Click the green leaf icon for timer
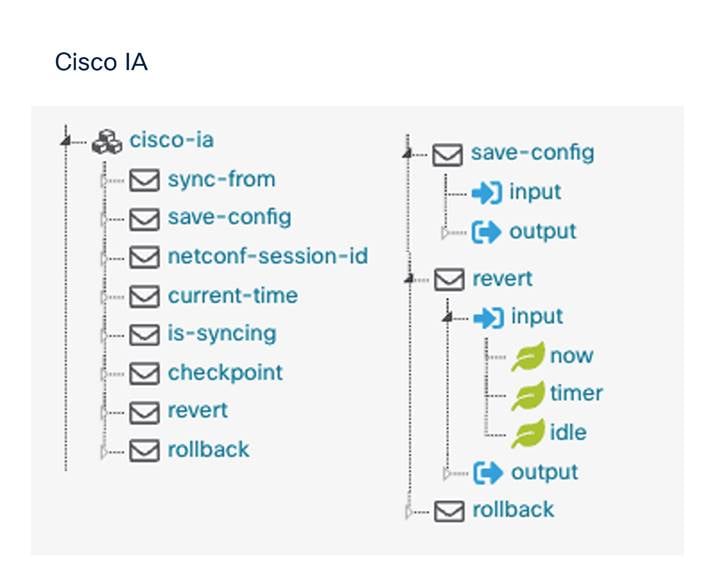The image size is (720, 579). (528, 395)
